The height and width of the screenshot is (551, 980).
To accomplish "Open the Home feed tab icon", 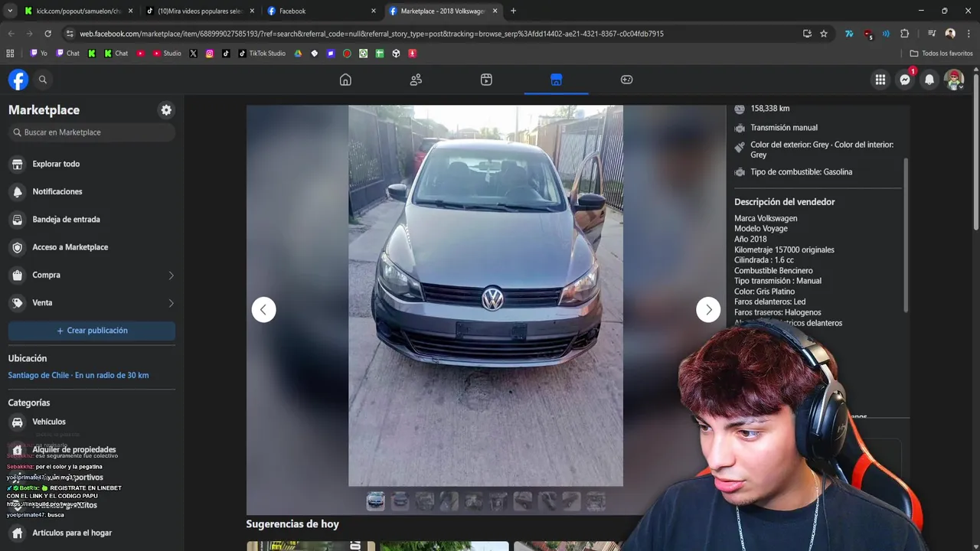I will [x=345, y=80].
